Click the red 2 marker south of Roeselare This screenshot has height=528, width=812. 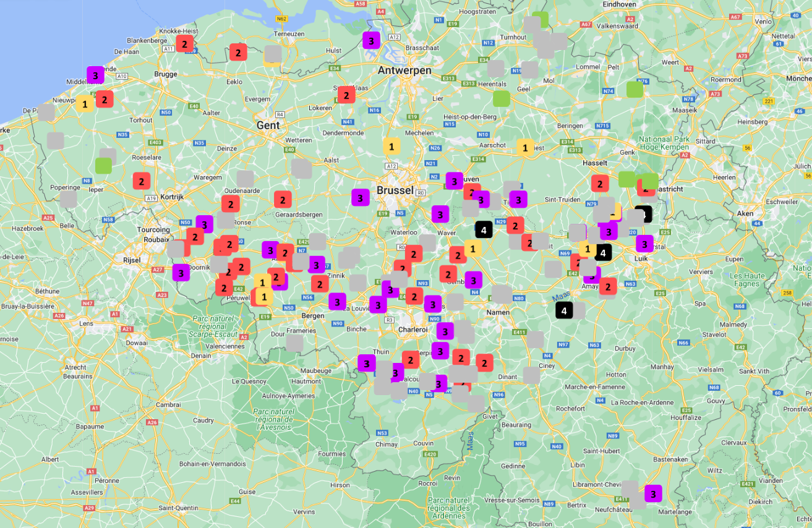(142, 181)
